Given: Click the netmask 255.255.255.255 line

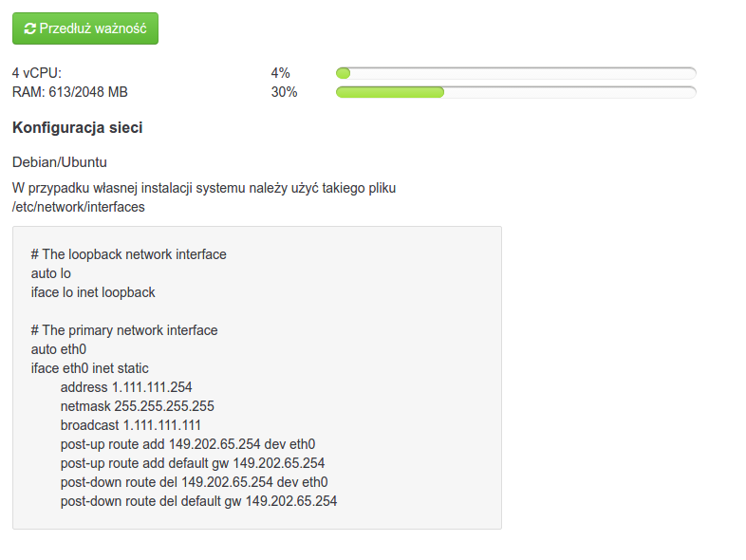Looking at the screenshot, I should [x=137, y=406].
